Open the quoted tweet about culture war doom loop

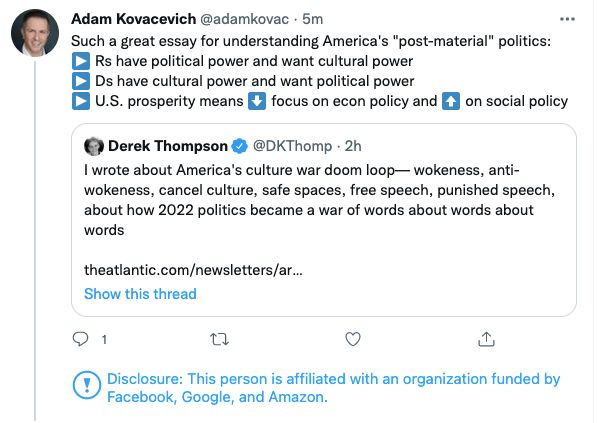pyautogui.click(x=324, y=220)
